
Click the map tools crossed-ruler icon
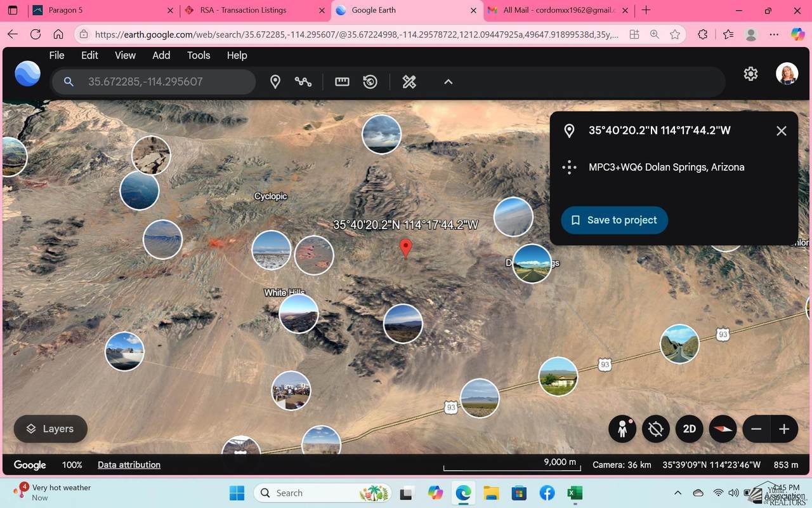(409, 82)
